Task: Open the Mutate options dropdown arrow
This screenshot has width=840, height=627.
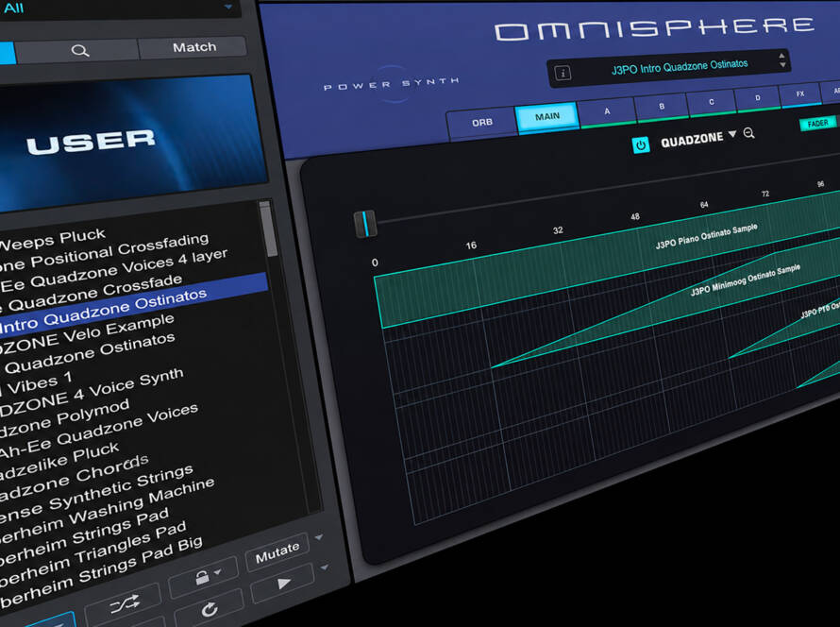Action: pos(320,537)
